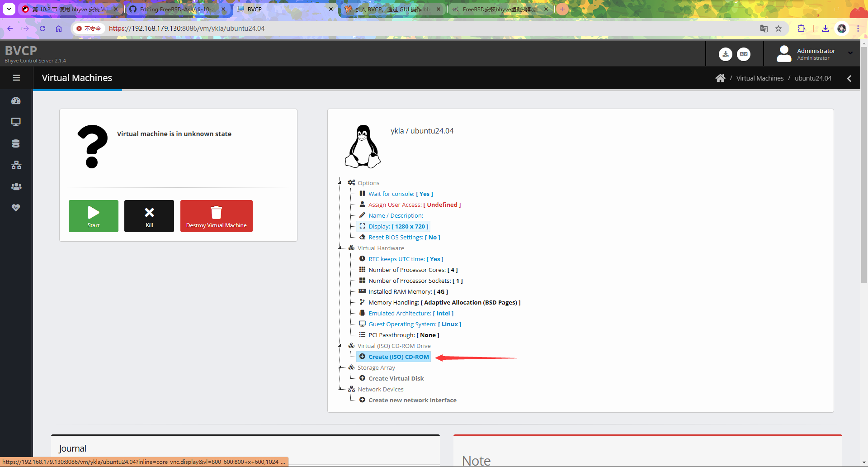This screenshot has width=868, height=467.
Task: Click the header icon beside the download icon
Action: [744, 54]
